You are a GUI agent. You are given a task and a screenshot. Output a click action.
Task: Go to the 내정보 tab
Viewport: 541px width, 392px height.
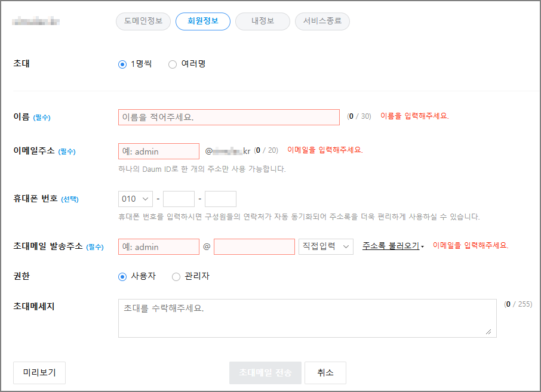263,21
